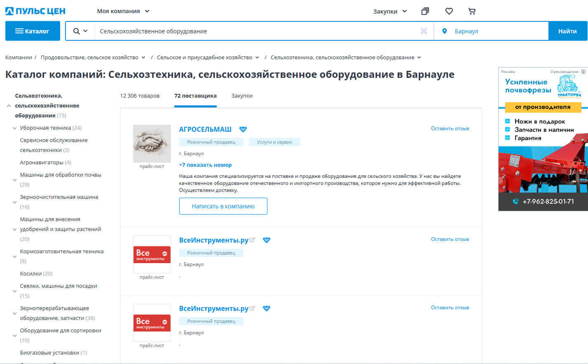Image resolution: width=588 pixels, height=364 pixels.
Task: Select the Агронавигаторы category
Action: [42, 163]
